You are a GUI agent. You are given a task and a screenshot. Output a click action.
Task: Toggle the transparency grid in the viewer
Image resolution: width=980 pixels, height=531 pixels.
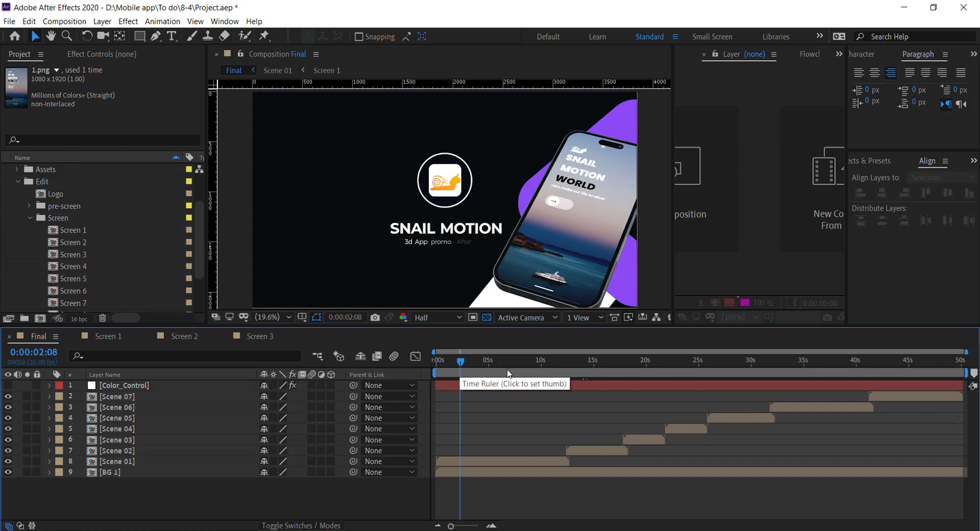(x=486, y=317)
